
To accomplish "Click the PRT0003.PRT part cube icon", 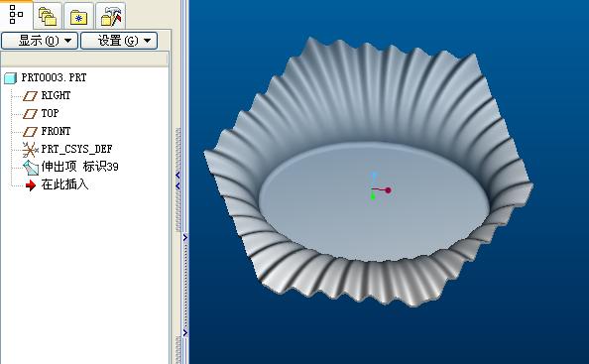I will point(10,78).
